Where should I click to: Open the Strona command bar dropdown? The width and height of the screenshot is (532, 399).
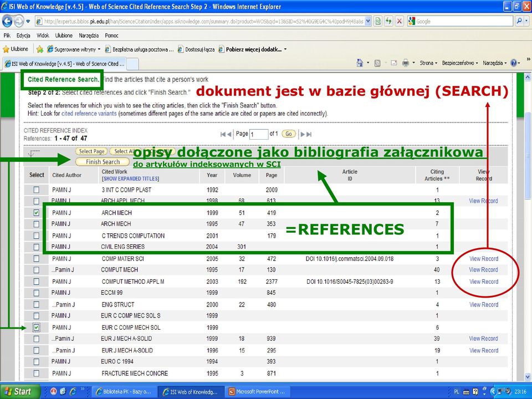click(428, 63)
